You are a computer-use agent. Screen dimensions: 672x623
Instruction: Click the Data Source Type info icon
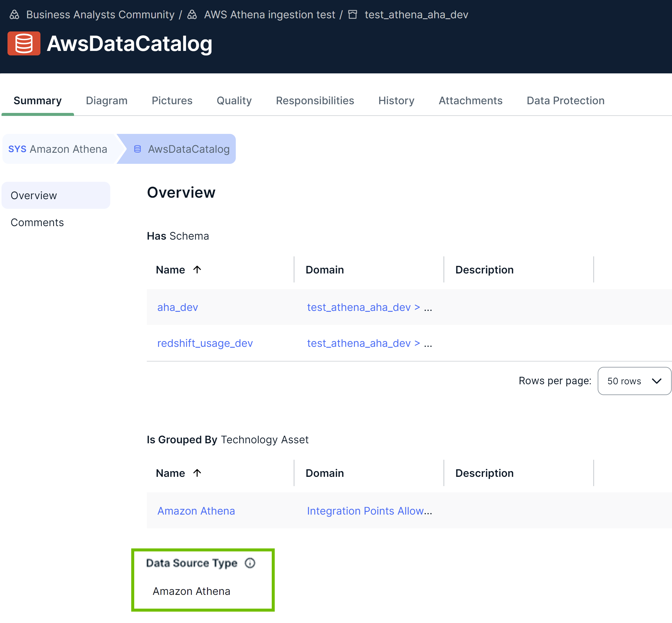[250, 563]
